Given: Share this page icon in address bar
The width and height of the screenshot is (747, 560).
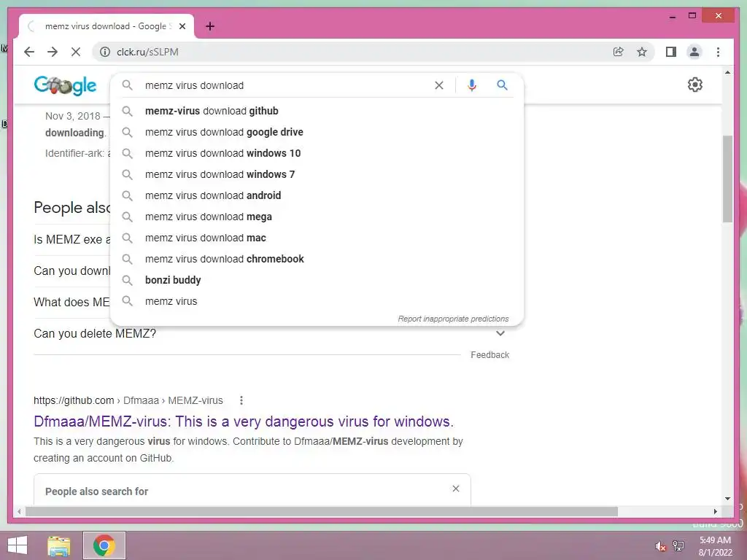Looking at the screenshot, I should coord(619,52).
